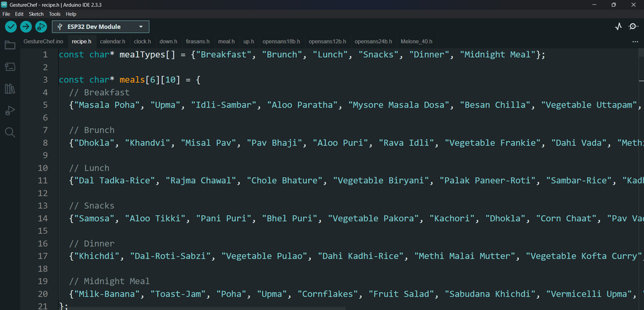The width and height of the screenshot is (644, 310).
Task: Open the Library Manager sidebar panel
Action: [10, 89]
